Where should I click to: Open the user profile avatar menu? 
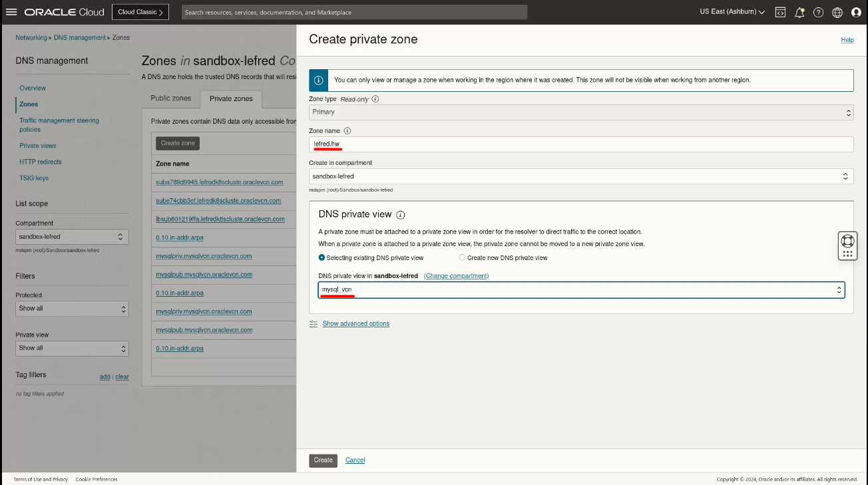856,11
